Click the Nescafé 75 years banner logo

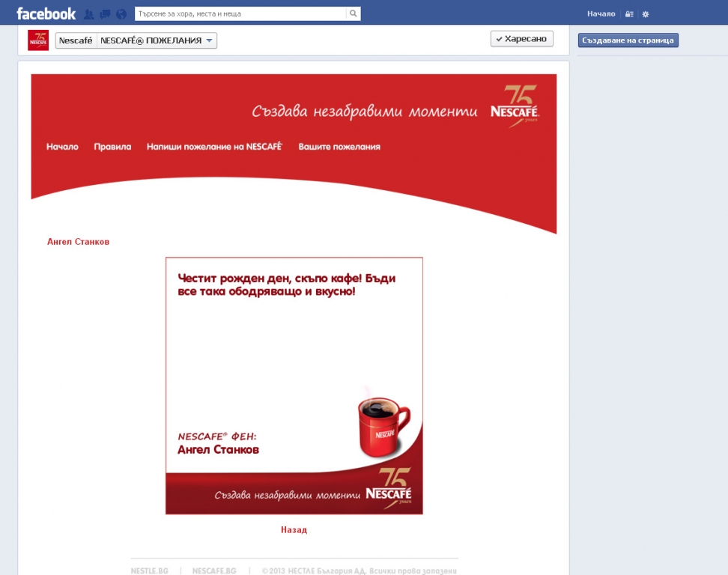click(515, 106)
